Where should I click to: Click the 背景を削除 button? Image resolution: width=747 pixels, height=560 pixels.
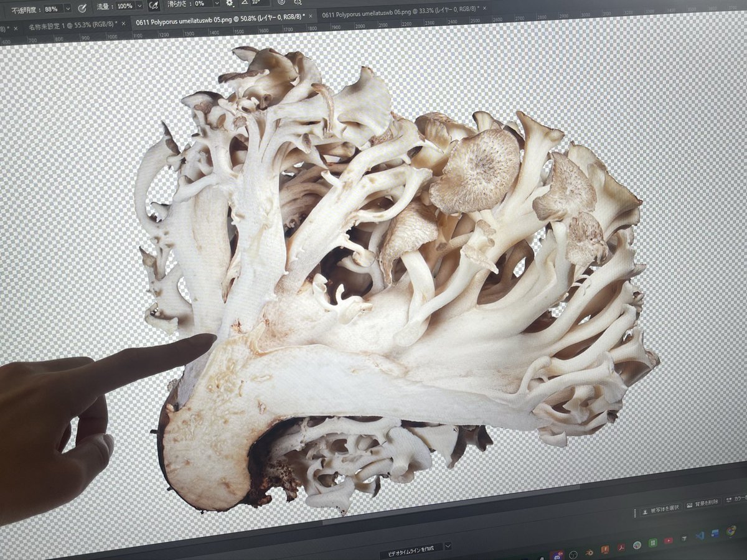(702, 504)
